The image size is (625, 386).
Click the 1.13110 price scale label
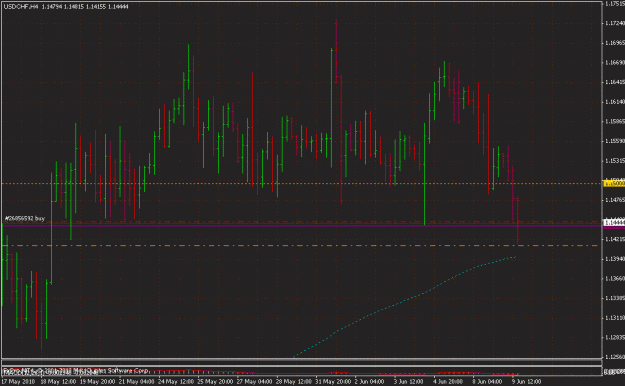coord(615,318)
